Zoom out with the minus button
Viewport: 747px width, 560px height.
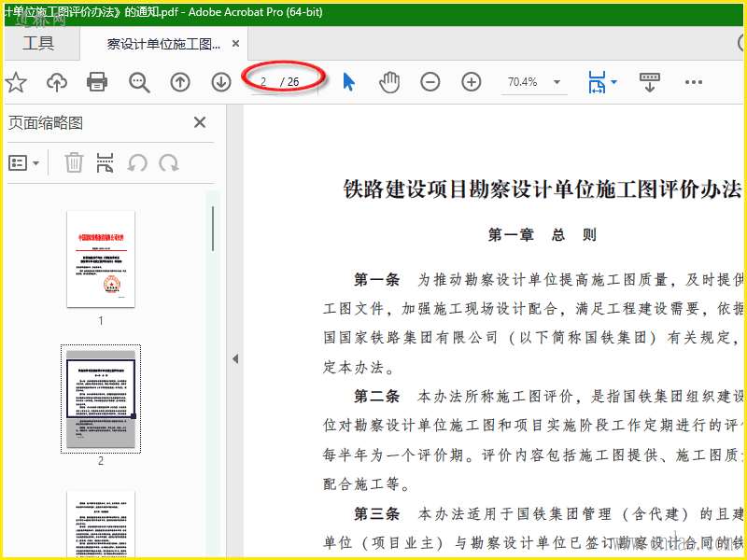[430, 82]
